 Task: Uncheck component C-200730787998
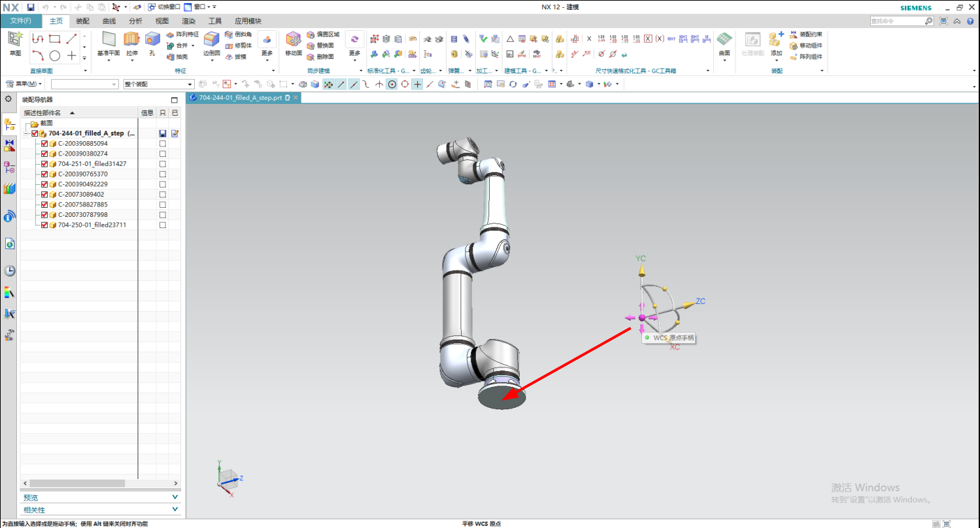[44, 214]
